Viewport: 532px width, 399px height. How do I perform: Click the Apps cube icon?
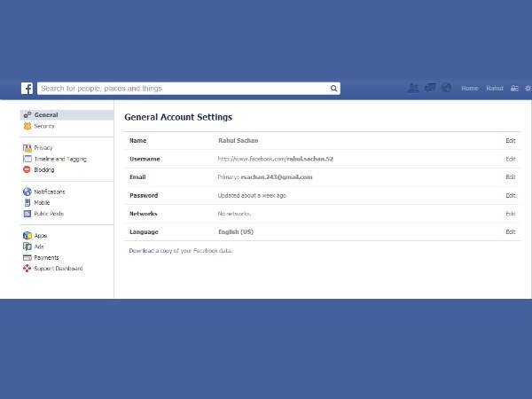pyautogui.click(x=27, y=236)
